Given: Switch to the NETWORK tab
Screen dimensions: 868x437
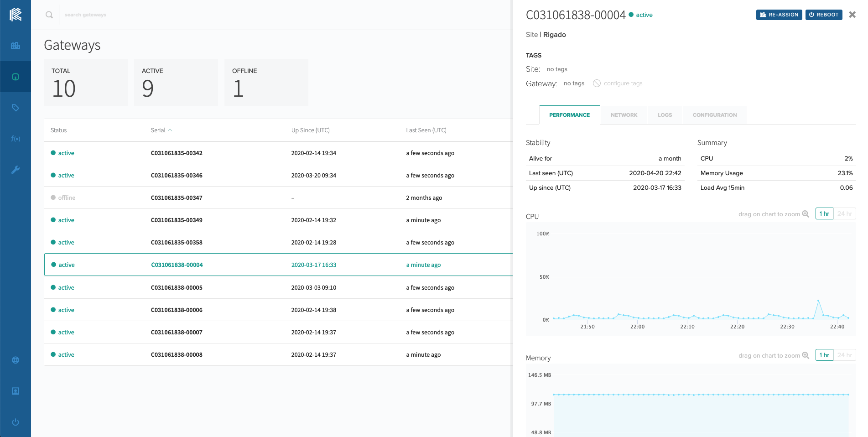Looking at the screenshot, I should tap(624, 115).
